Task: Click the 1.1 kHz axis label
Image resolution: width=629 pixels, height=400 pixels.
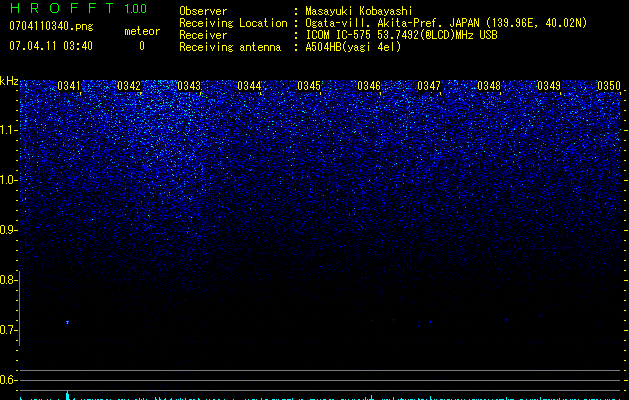Action: click(8, 130)
